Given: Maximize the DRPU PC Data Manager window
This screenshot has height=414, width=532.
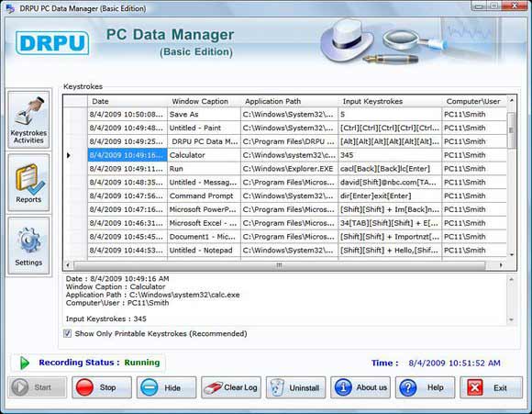Looking at the screenshot, I should pyautogui.click(x=494, y=6).
